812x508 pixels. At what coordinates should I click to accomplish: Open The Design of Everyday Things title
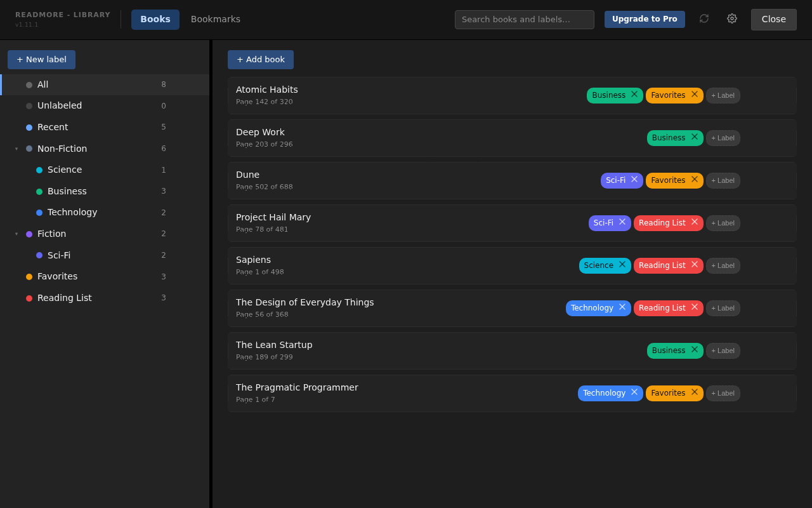coord(305,302)
